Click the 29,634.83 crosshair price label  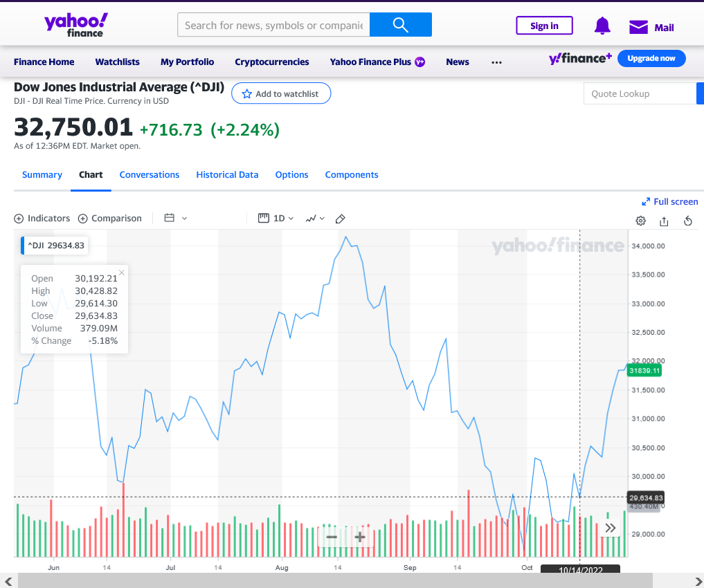pos(646,498)
